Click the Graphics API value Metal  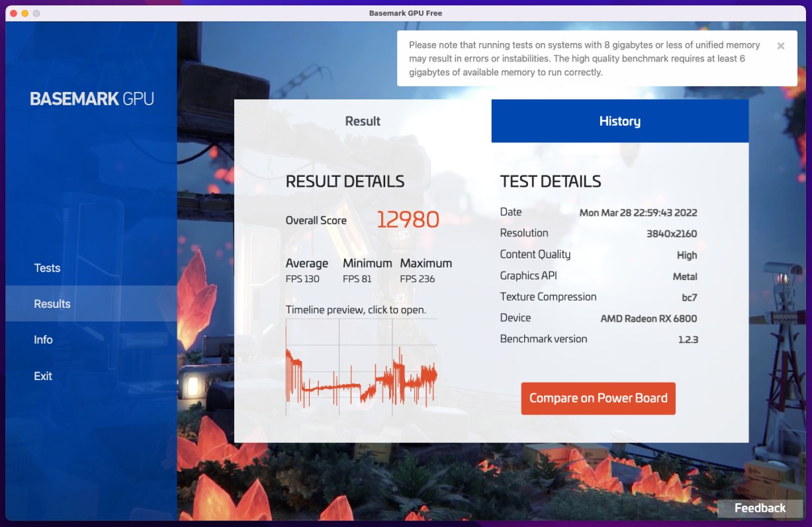point(685,277)
